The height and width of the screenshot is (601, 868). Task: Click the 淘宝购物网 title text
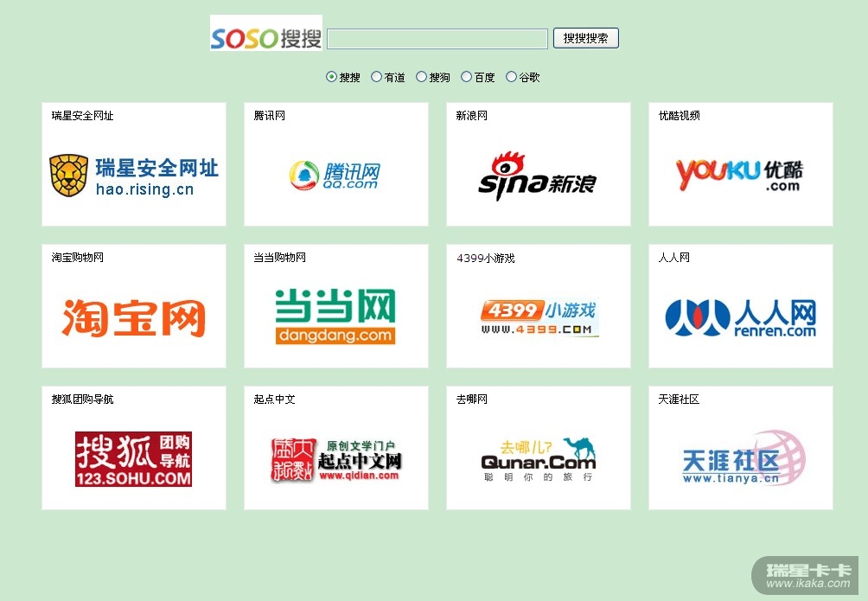tap(78, 258)
